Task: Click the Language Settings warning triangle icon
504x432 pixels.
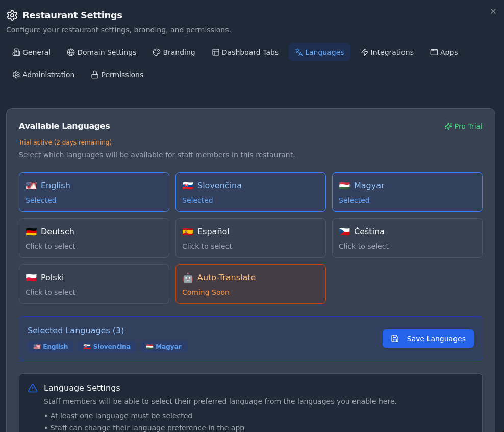Action: [33, 388]
